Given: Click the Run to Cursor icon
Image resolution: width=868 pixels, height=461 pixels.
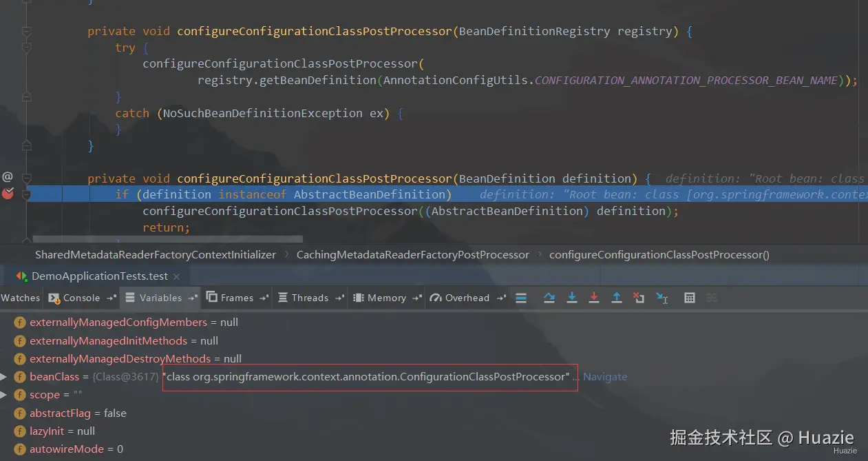Looking at the screenshot, I should pyautogui.click(x=662, y=298).
